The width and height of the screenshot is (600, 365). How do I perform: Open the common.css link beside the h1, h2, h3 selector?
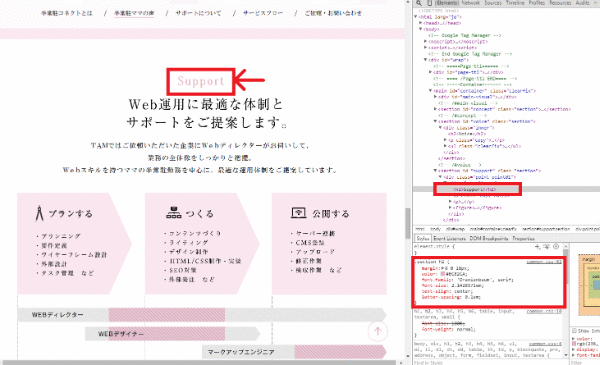(x=544, y=311)
